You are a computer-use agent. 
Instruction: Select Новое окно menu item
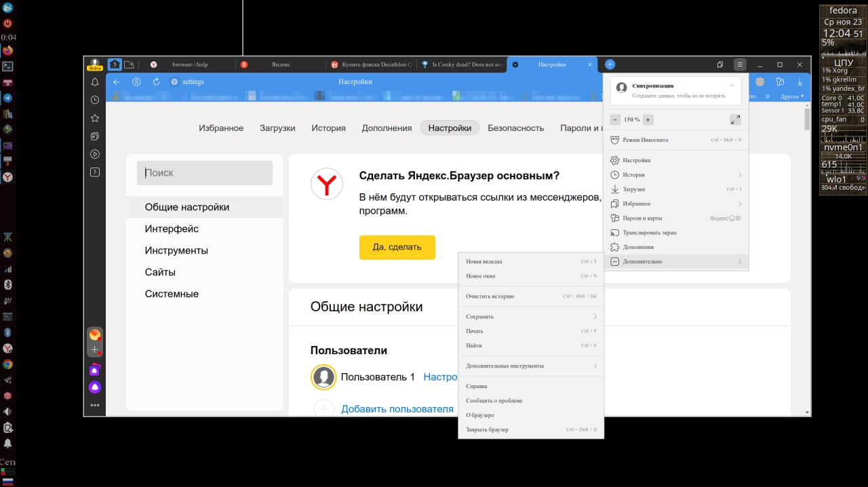[x=531, y=276]
